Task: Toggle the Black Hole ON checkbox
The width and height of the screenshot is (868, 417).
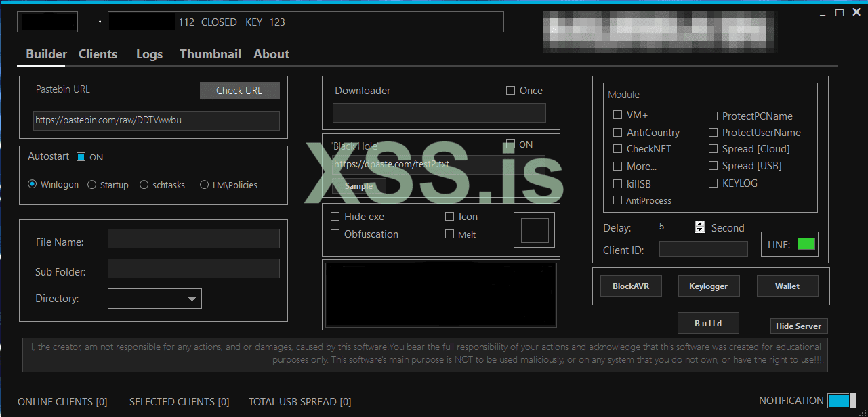Action: tap(511, 144)
